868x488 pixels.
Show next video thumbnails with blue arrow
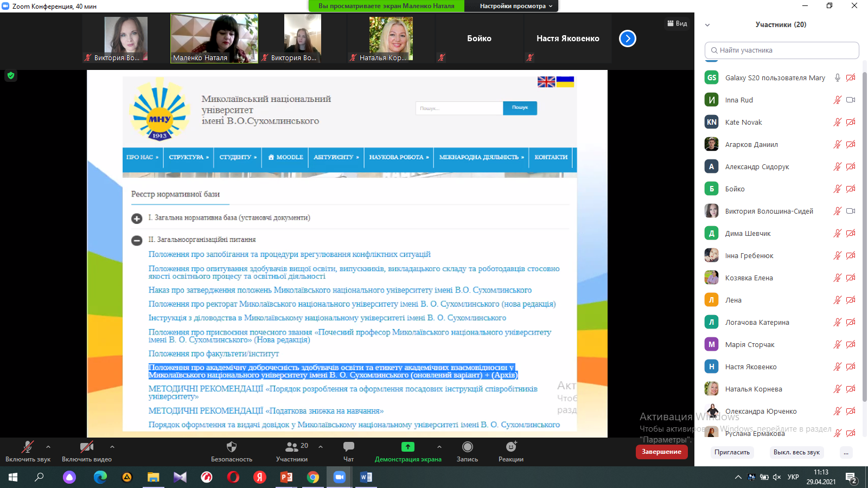(x=627, y=38)
